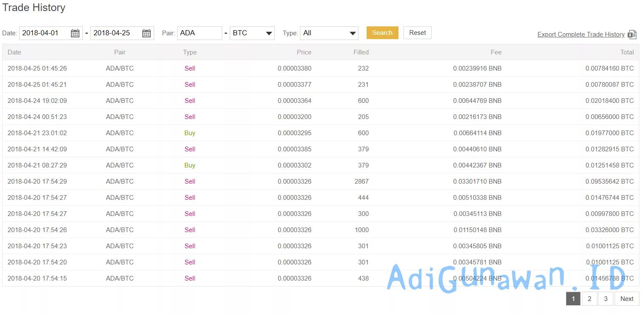Viewport: 644px width, 315px height.
Task: Click total 0.09535642 BTC
Action: (610, 182)
